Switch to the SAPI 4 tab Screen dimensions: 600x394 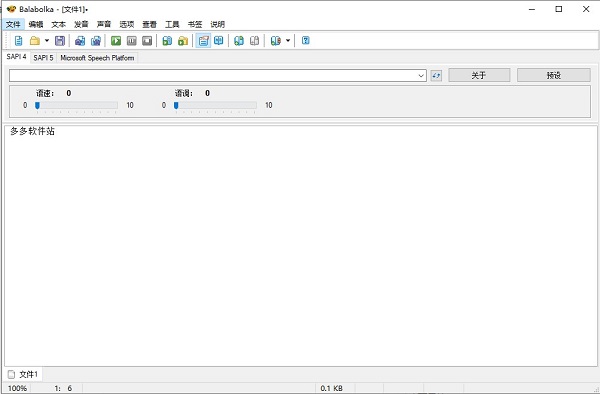click(16, 57)
